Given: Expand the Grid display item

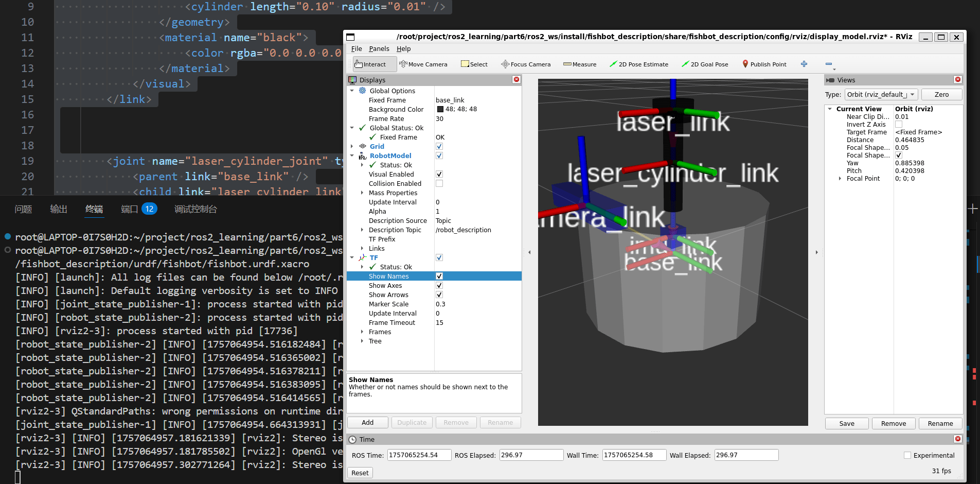Looking at the screenshot, I should pyautogui.click(x=352, y=147).
